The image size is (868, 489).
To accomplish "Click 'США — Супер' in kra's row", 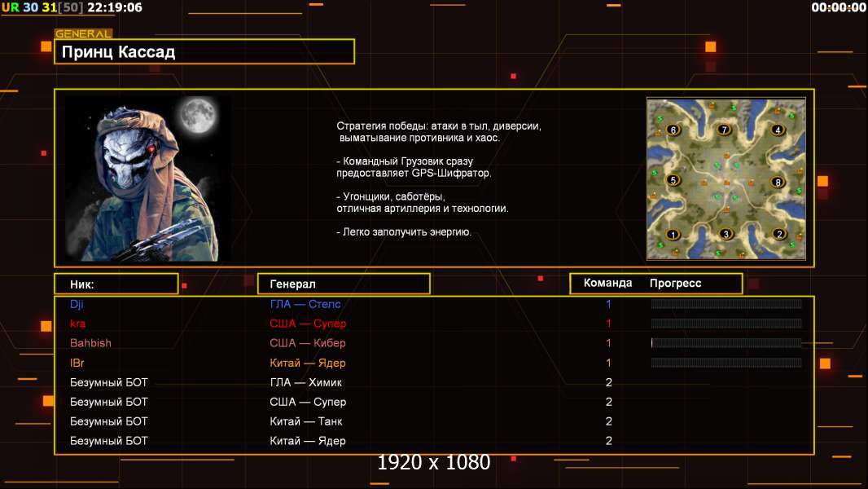I will coord(308,324).
